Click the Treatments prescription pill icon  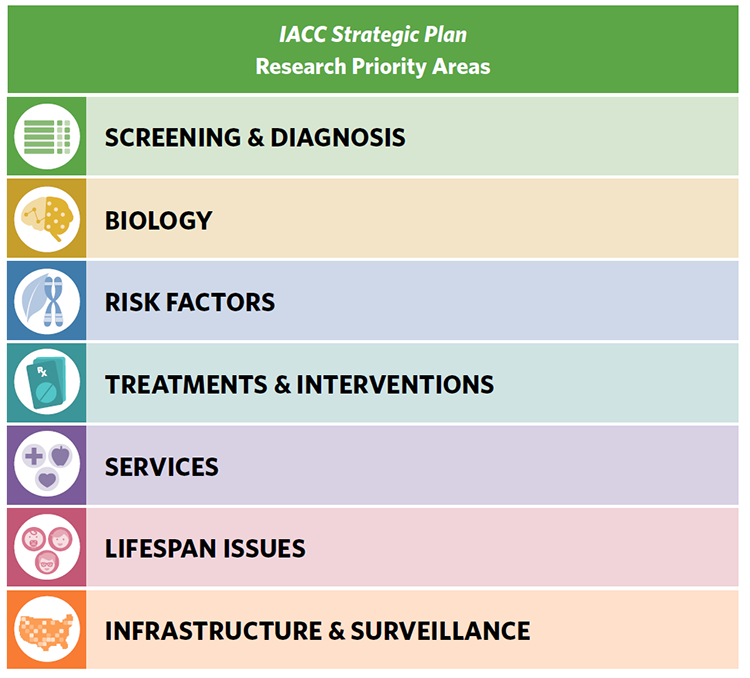coord(47,383)
